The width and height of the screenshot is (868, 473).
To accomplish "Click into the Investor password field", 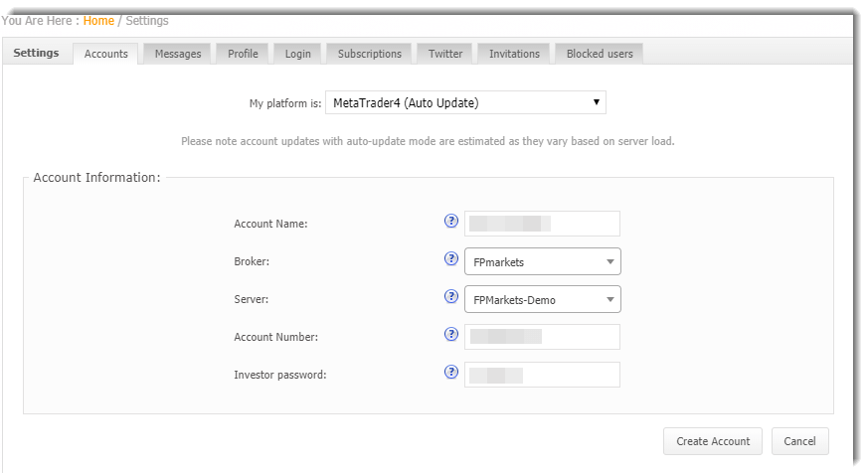I will click(542, 375).
